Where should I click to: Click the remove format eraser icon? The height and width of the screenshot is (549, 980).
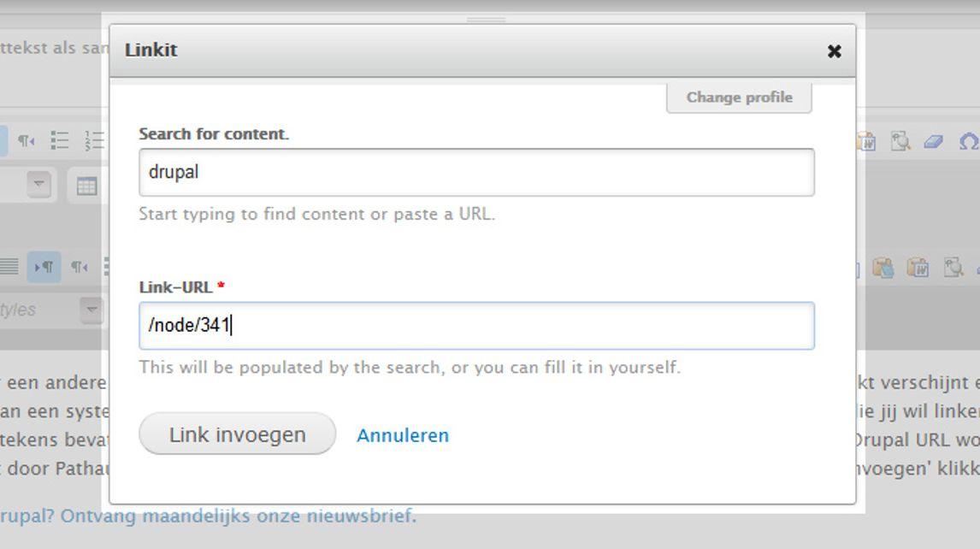pos(933,141)
